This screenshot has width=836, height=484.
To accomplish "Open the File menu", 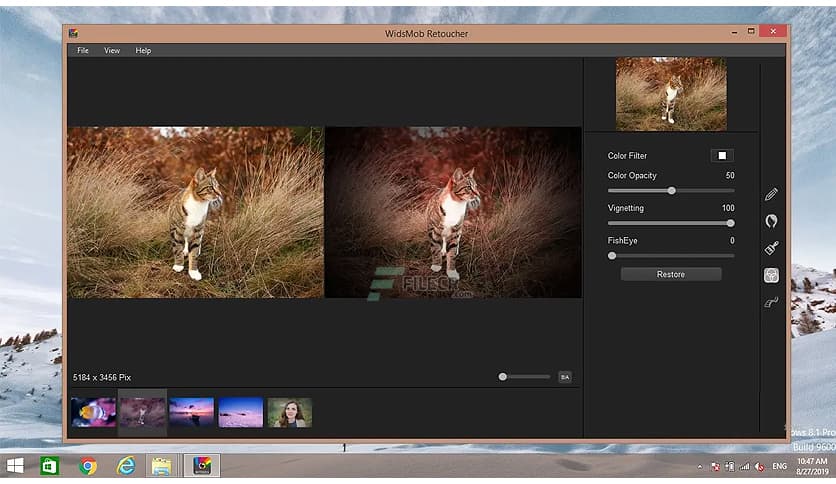I will [x=83, y=51].
